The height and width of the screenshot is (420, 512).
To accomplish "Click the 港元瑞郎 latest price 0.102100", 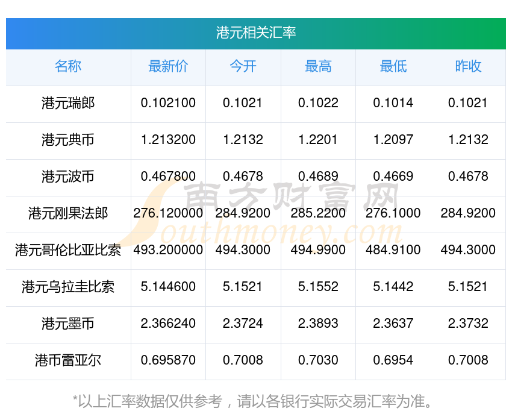I will (168, 103).
